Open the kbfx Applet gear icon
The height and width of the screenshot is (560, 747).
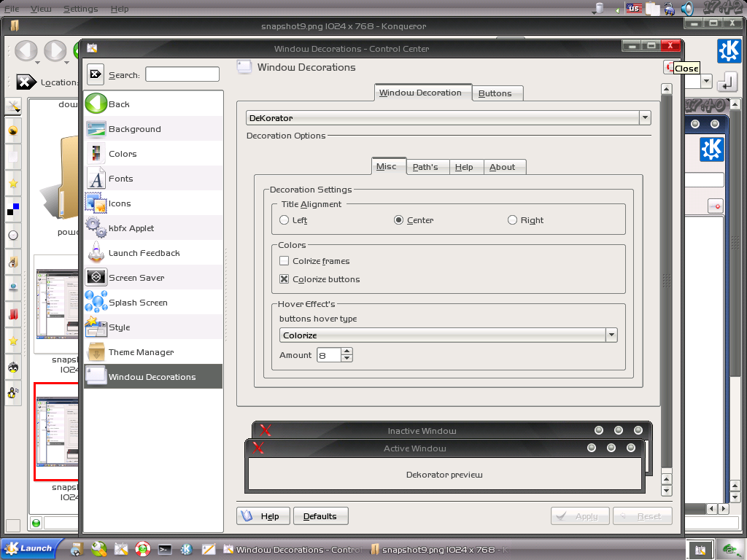pyautogui.click(x=96, y=227)
